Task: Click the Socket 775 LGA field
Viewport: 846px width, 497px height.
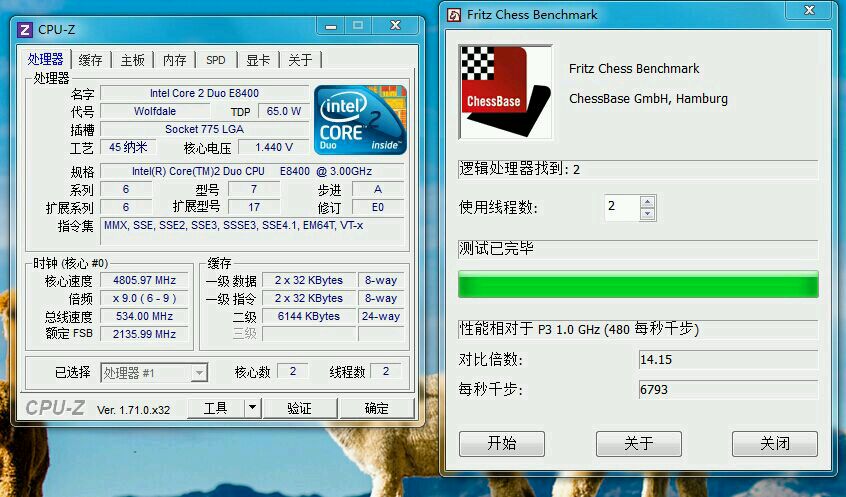Action: pyautogui.click(x=204, y=129)
